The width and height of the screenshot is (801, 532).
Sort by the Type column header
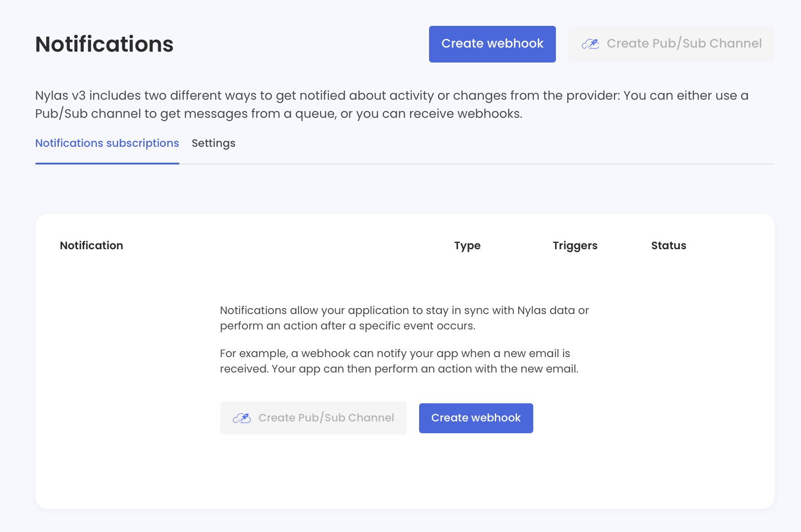(467, 246)
